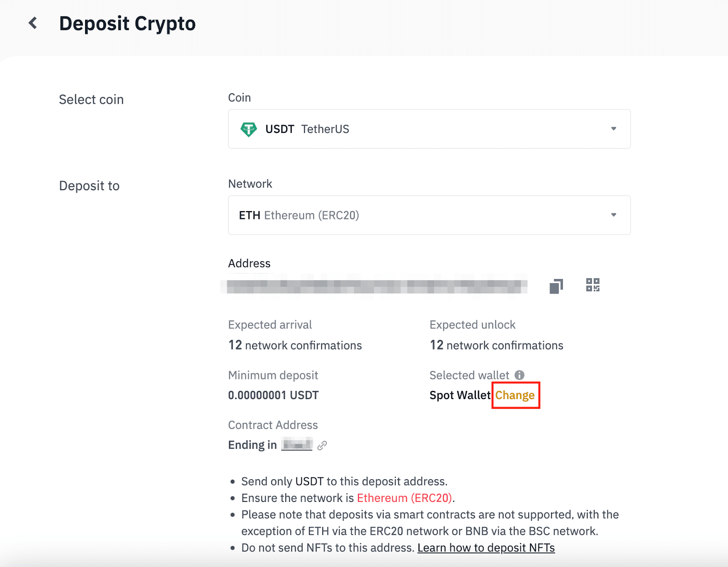Screen dimensions: 728x567
Task: Go back using the left arrow icon
Action: coord(33,23)
